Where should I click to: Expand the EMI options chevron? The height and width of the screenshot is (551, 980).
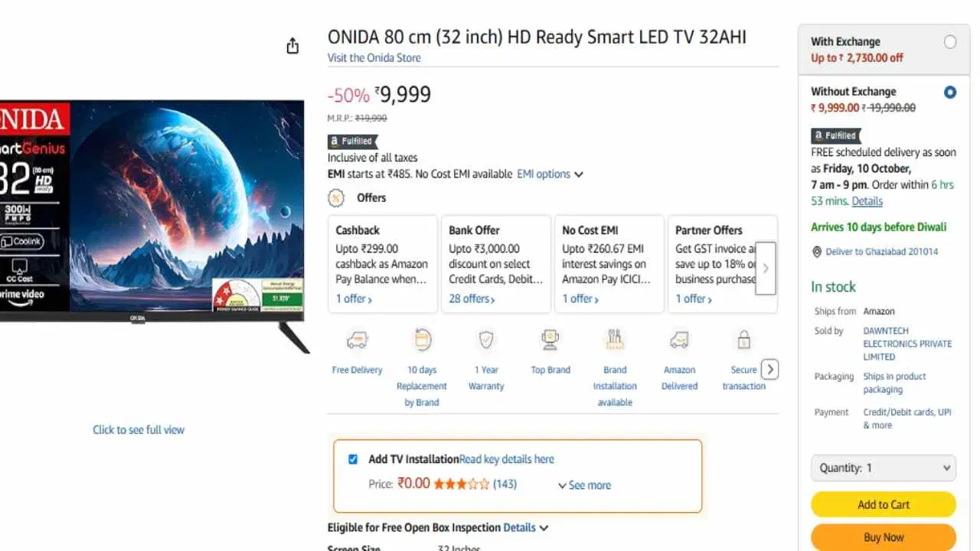click(579, 174)
